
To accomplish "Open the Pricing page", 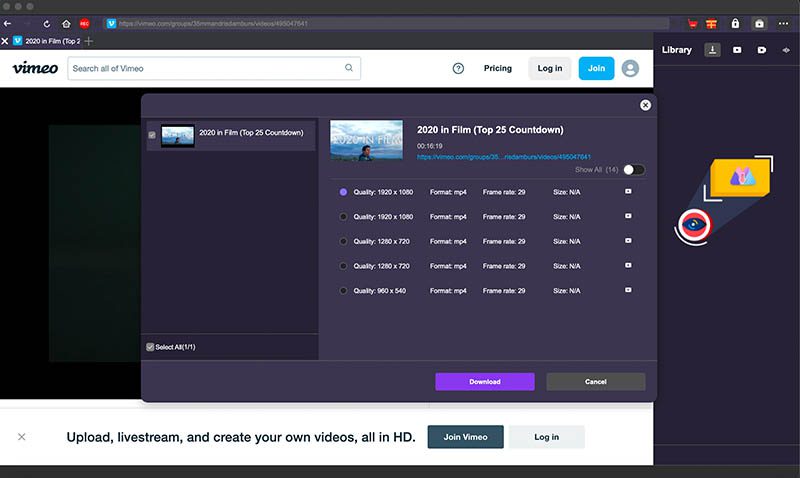I will coord(497,68).
